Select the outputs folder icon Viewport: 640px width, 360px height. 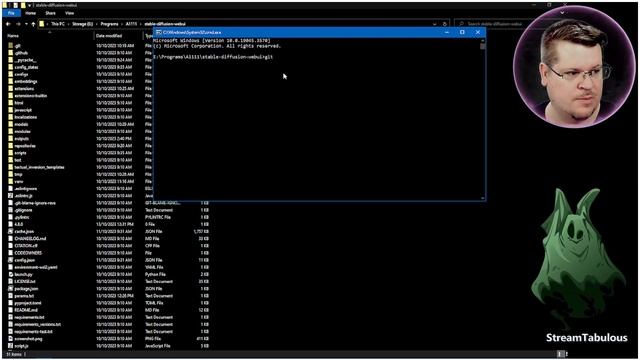pyautogui.click(x=11, y=139)
